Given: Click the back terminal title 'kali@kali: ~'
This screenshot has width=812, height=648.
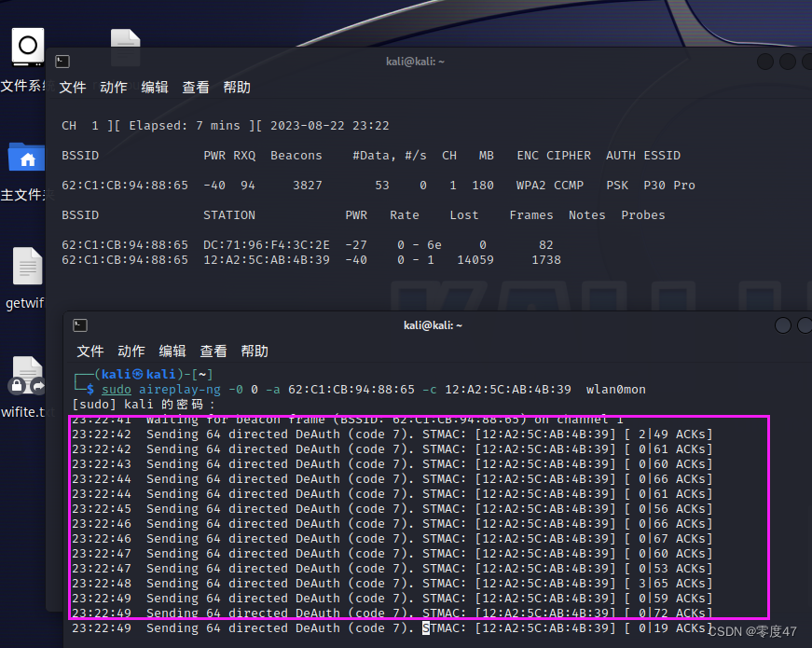Looking at the screenshot, I should (415, 62).
